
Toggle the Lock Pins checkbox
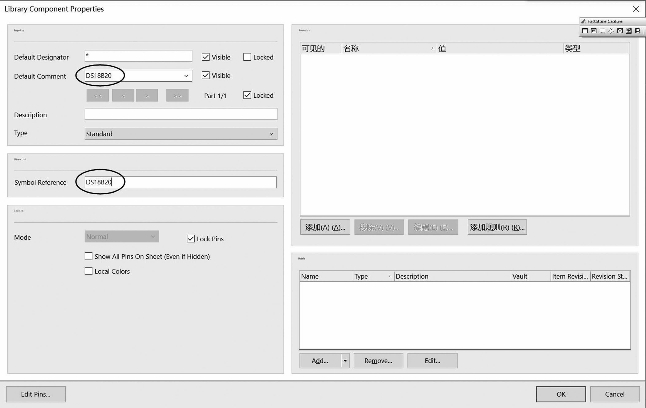point(191,239)
